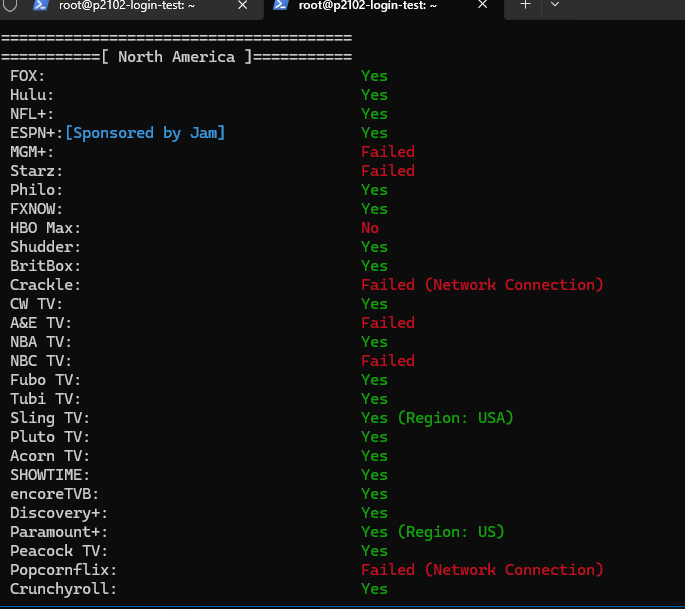
Task: Close the first inactive terminal tab
Action: coord(242,5)
